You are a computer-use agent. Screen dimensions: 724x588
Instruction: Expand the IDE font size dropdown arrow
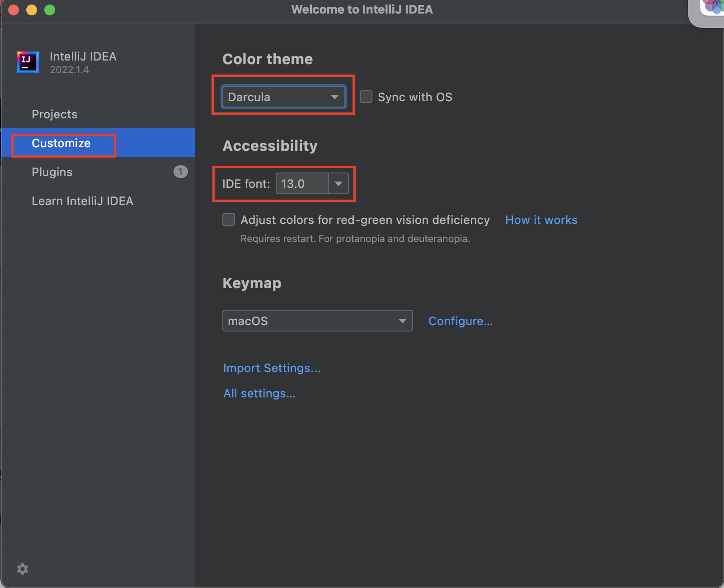[x=338, y=184]
